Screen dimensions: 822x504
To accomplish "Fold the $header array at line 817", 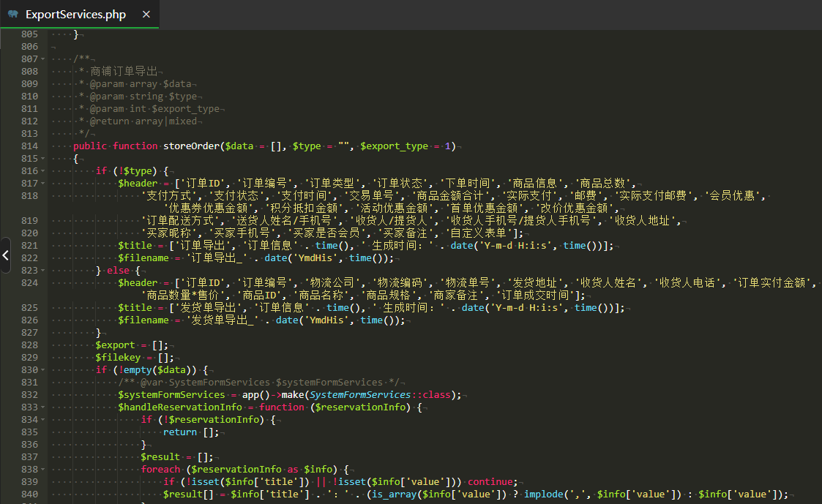I will 43,184.
